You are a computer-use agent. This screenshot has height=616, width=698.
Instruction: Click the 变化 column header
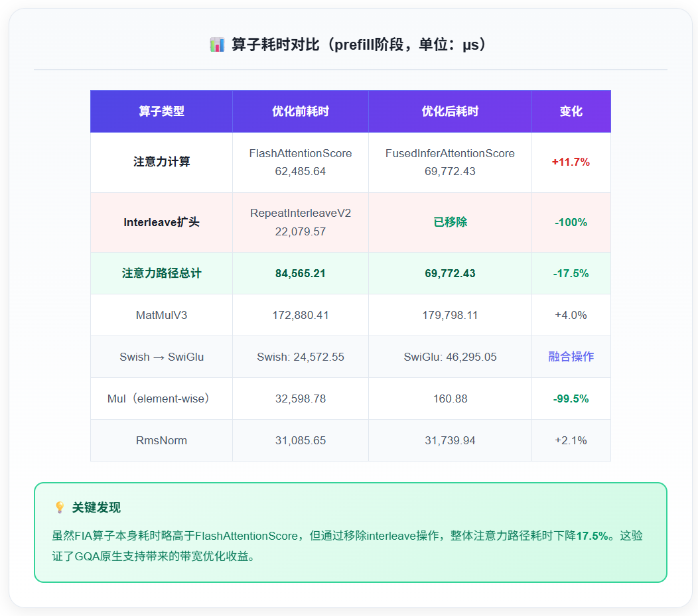[x=571, y=111]
